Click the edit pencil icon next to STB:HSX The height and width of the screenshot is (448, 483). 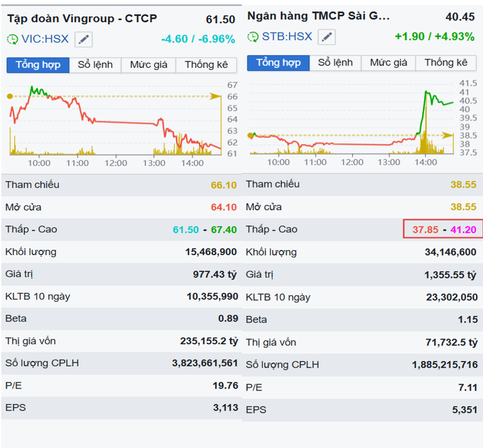327,37
